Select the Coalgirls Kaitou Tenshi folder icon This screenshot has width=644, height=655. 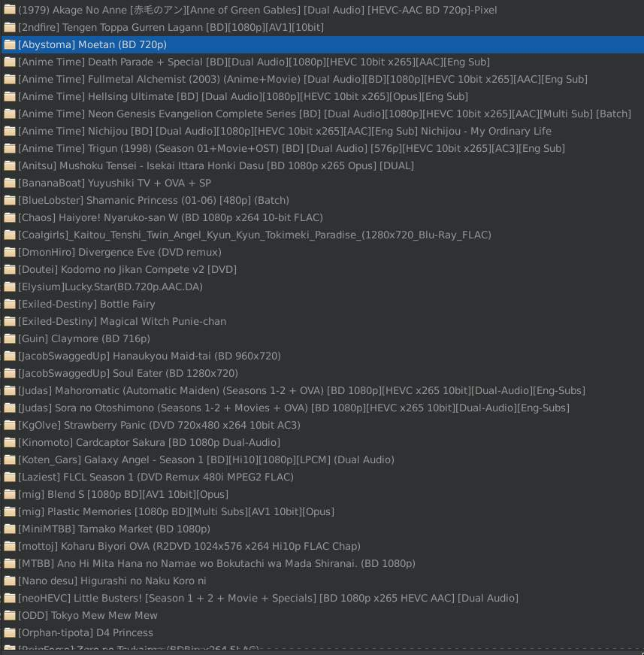[x=10, y=235]
